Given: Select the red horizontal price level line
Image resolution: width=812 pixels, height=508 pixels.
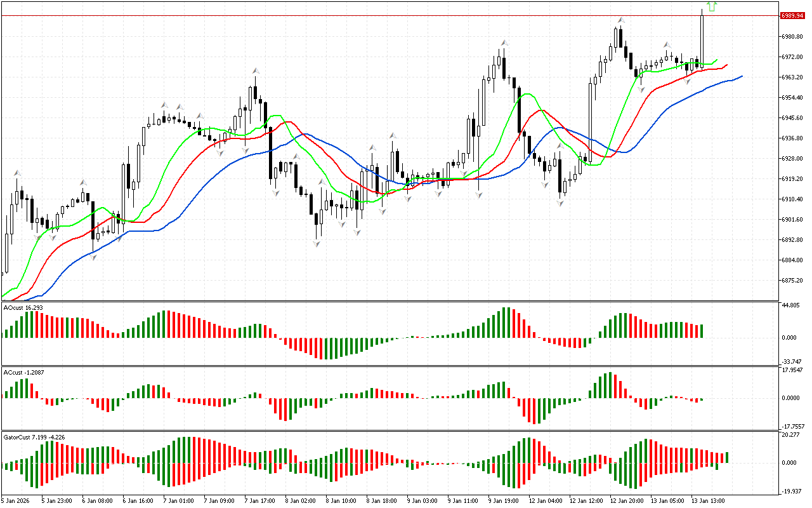Looking at the screenshot, I should pyautogui.click(x=381, y=15).
